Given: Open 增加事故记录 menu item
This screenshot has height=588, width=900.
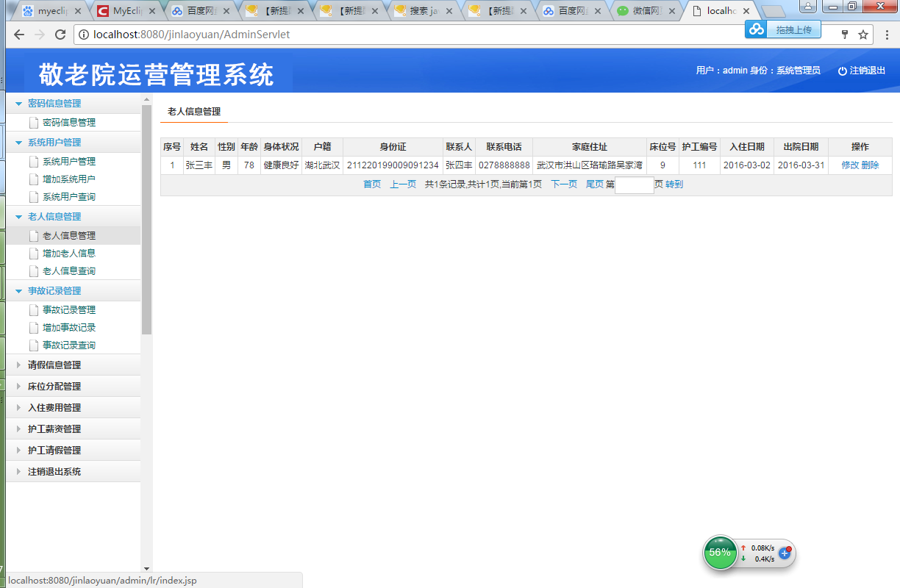Looking at the screenshot, I should (69, 328).
